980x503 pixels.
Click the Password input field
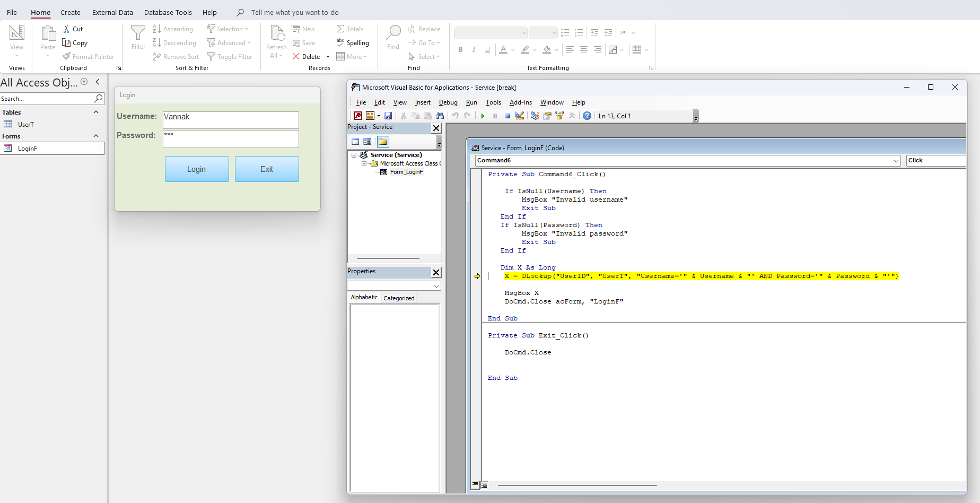[231, 139]
